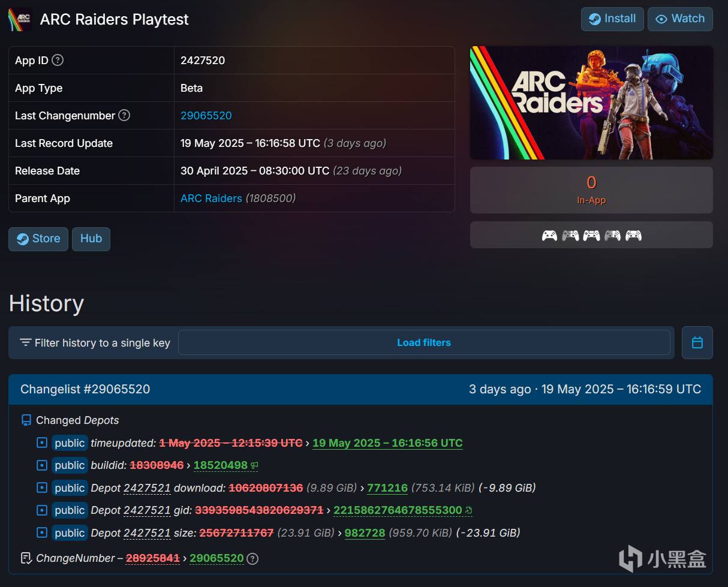Image resolution: width=728 pixels, height=587 pixels.
Task: Click the Changed Depots icon
Action: point(26,420)
